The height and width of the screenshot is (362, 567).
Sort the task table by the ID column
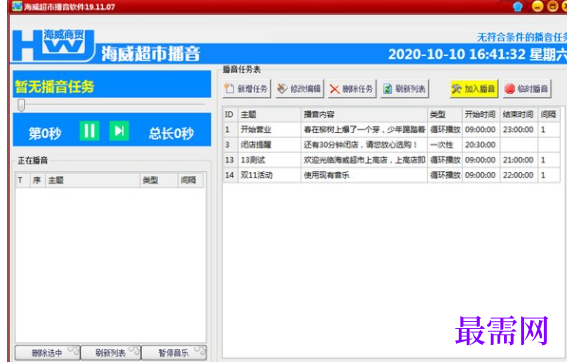coord(230,115)
